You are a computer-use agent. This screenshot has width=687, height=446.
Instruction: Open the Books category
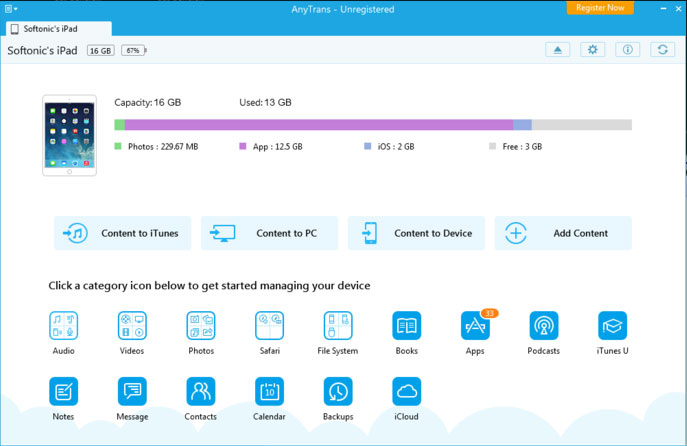pos(407,326)
